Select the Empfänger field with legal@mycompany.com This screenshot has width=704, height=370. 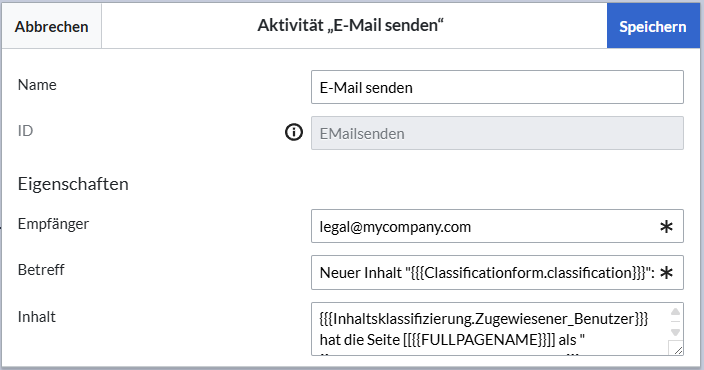tap(497, 226)
